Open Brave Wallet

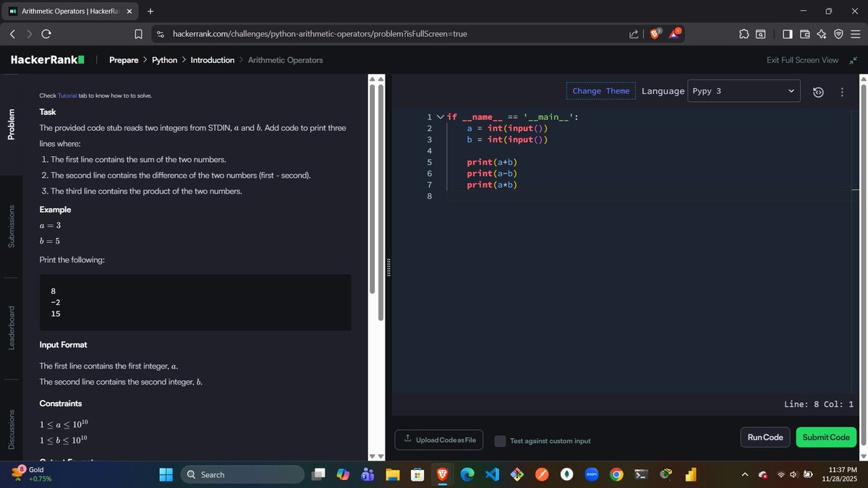(804, 33)
